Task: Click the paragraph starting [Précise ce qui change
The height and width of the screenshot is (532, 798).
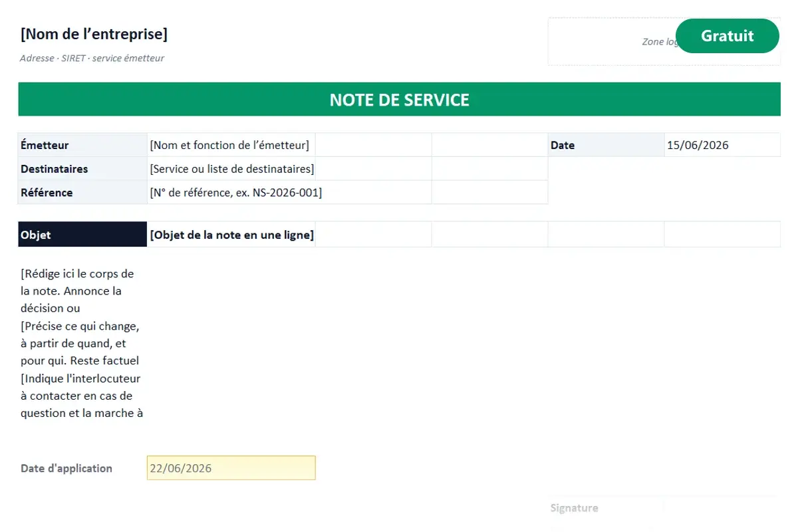Action: (x=80, y=343)
